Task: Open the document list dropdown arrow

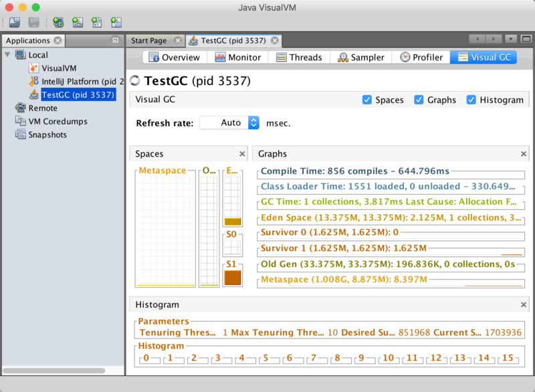Action: coord(512,39)
